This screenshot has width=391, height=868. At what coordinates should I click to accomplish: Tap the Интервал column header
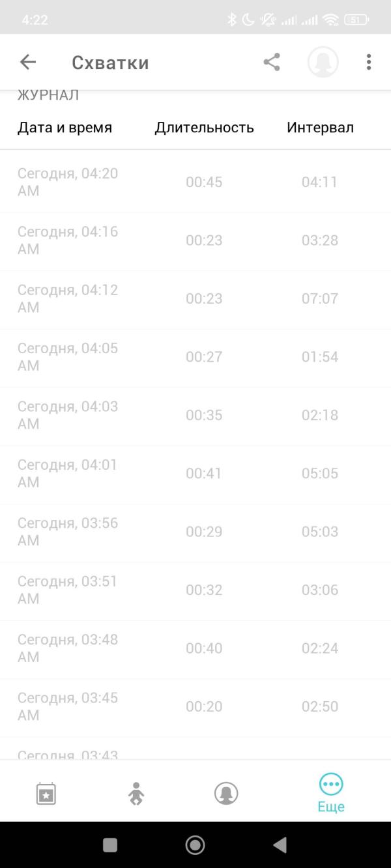[320, 128]
